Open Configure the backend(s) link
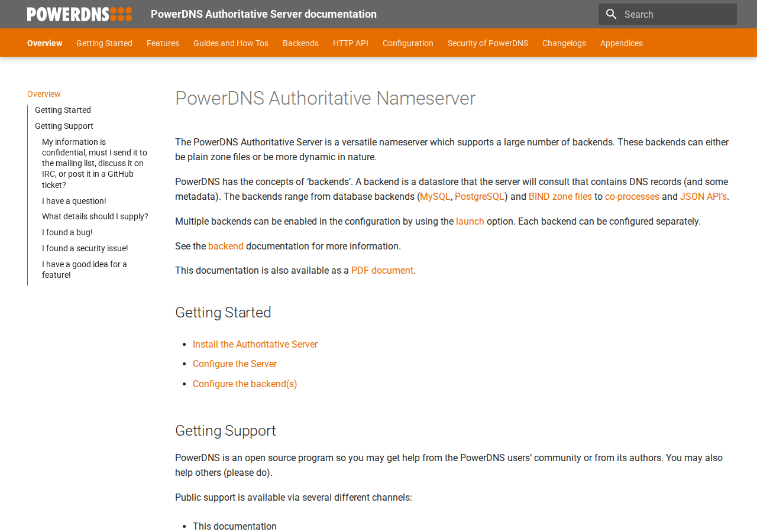This screenshot has width=757, height=532. pyautogui.click(x=245, y=384)
